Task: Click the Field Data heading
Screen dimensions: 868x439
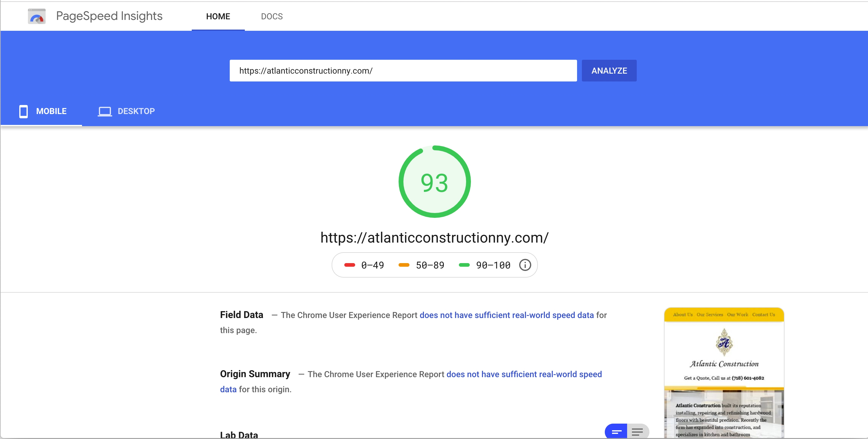Action: click(241, 315)
